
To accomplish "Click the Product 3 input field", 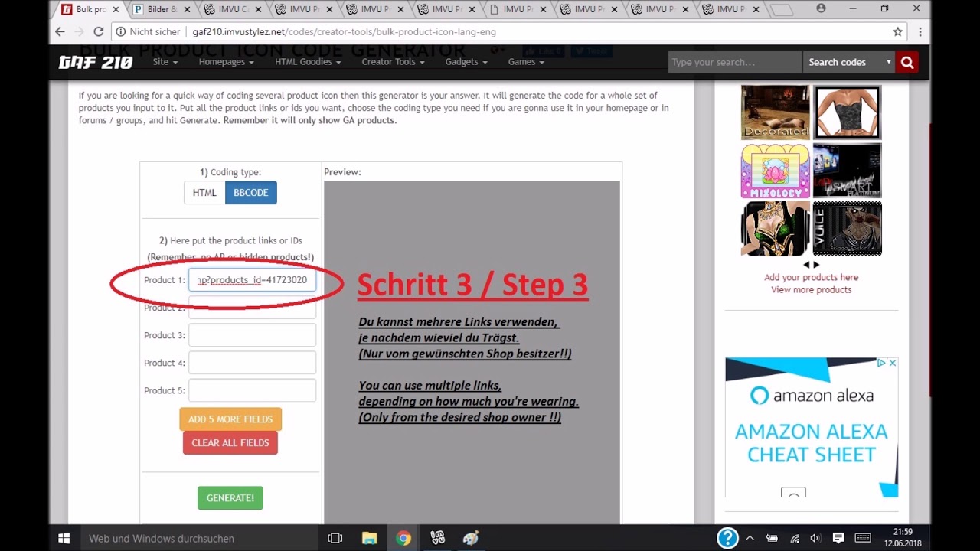I will click(x=252, y=334).
